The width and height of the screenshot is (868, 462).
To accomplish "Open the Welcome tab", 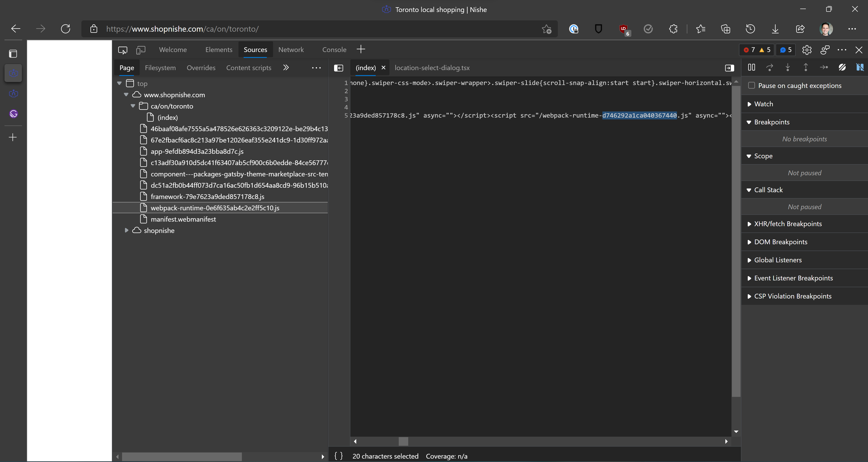I will 173,50.
